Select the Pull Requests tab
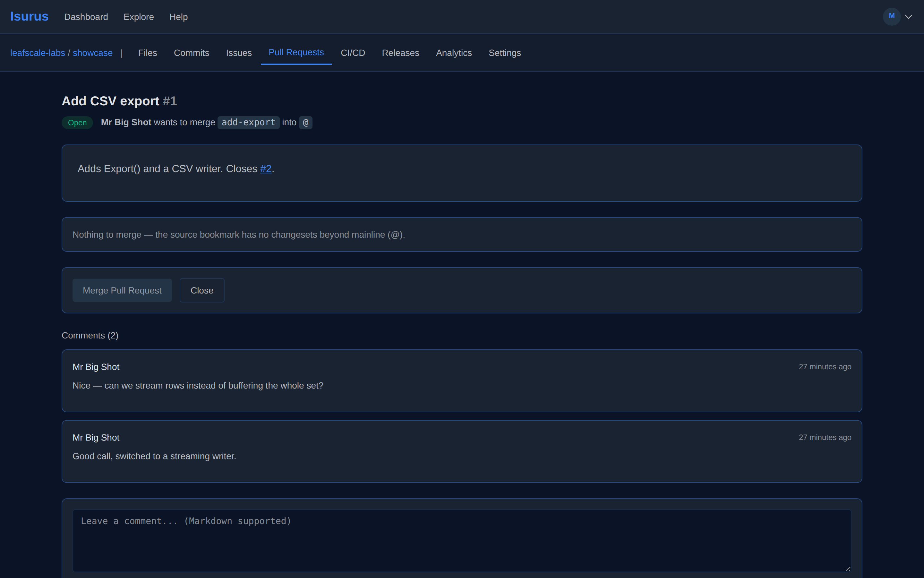924x578 pixels. [x=296, y=52]
